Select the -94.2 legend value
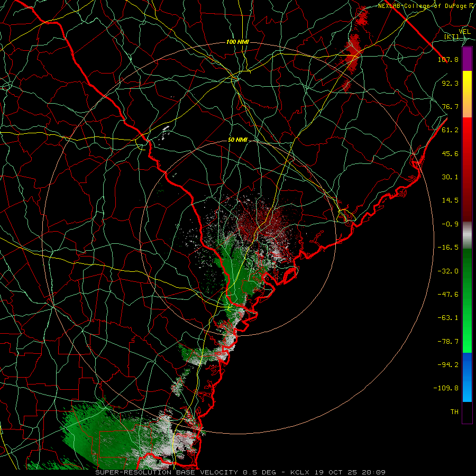 (x=448, y=364)
